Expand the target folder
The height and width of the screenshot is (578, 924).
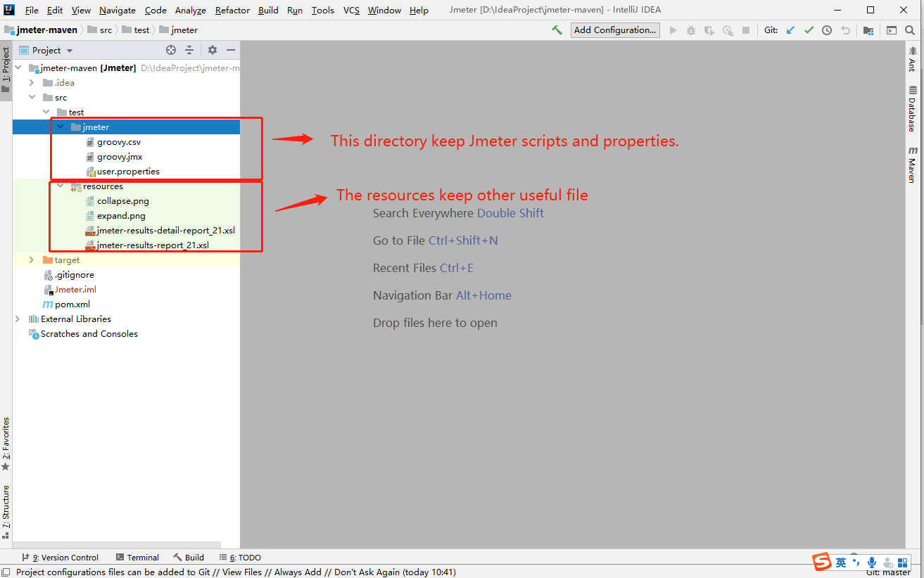pyautogui.click(x=32, y=260)
